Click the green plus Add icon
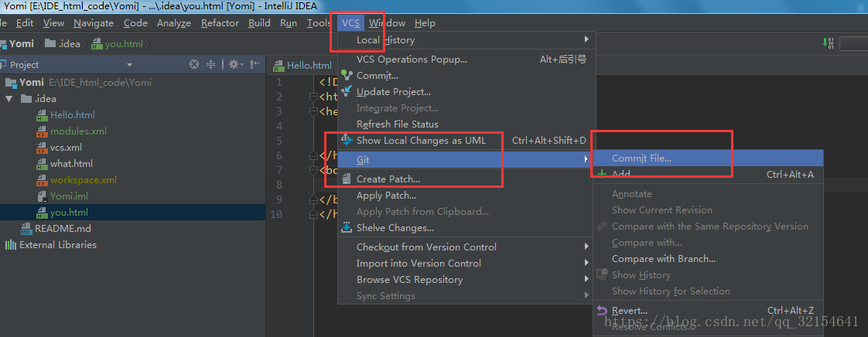868x337 pixels. (x=602, y=175)
